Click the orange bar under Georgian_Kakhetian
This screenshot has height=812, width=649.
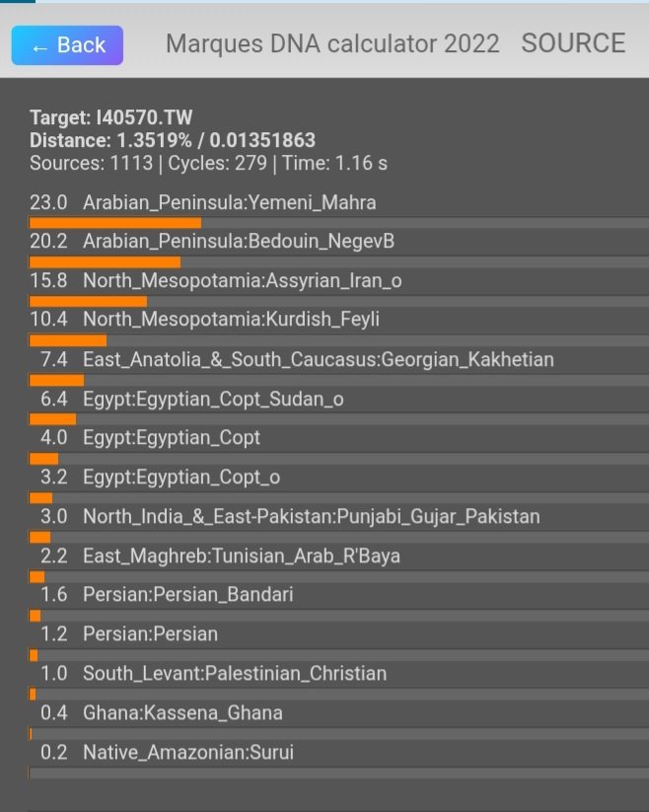(x=57, y=381)
